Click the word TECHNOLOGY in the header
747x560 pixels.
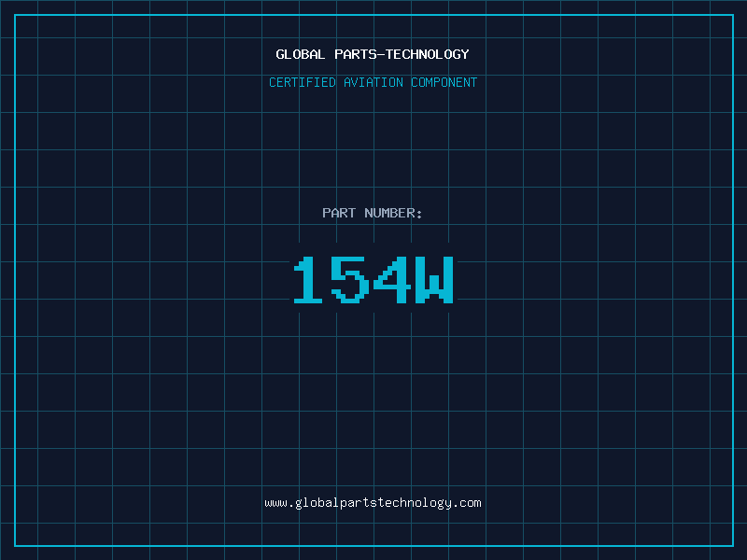(426, 54)
